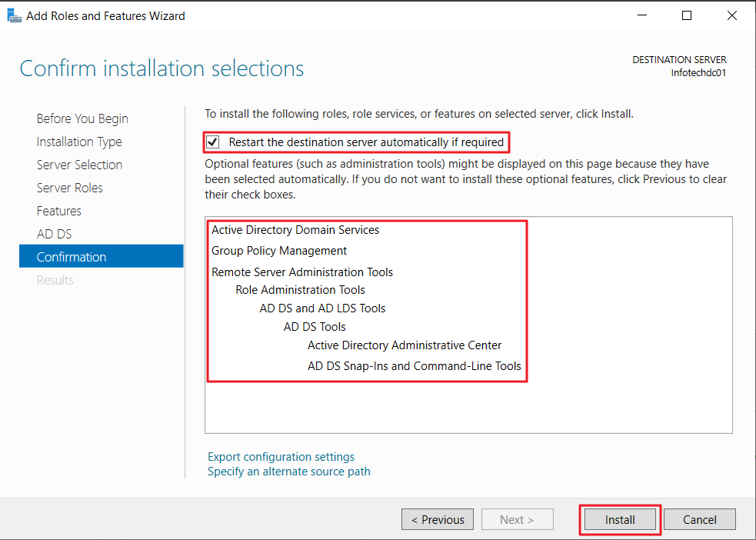This screenshot has width=756, height=540.
Task: Select Role Administration Tools row
Action: coord(301,290)
